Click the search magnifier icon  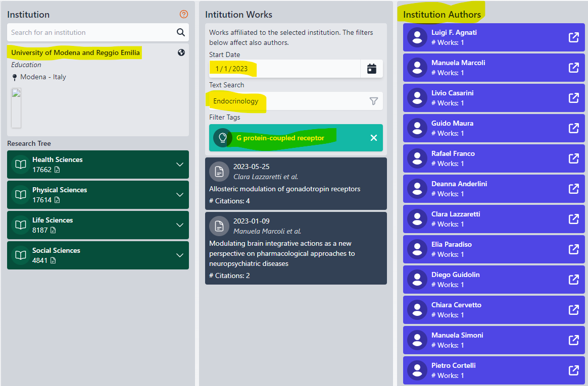[x=181, y=33]
